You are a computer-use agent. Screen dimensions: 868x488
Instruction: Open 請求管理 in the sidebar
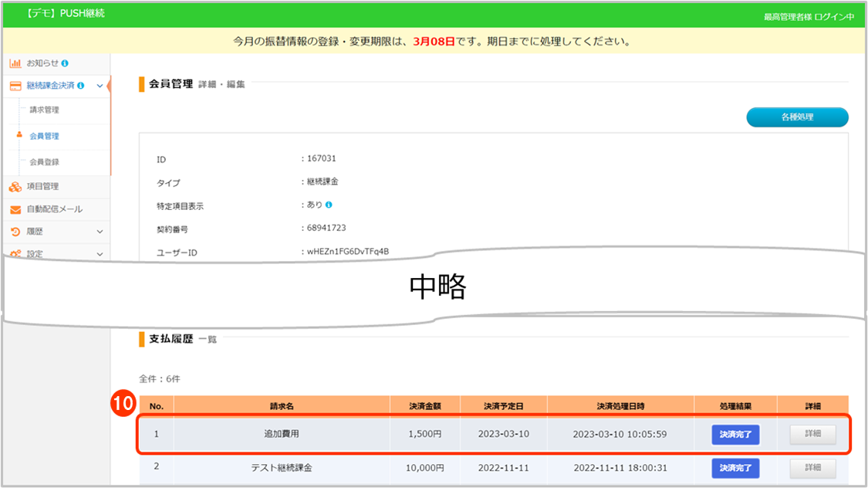[44, 110]
